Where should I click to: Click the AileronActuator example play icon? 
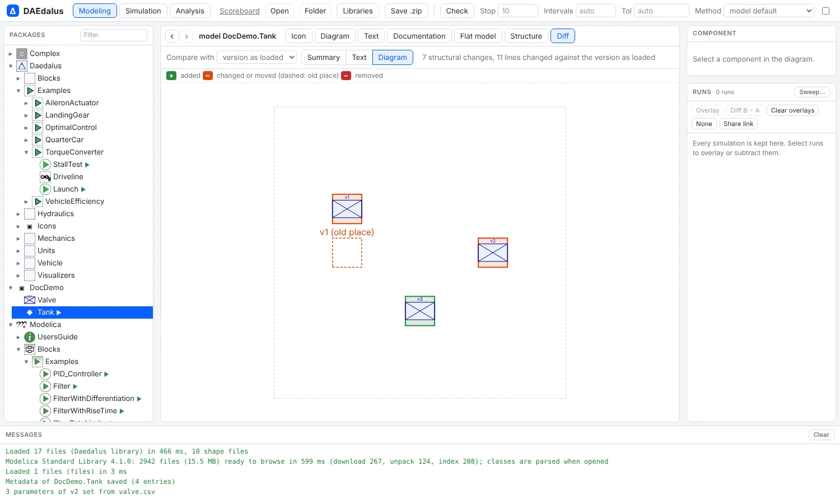coord(38,103)
